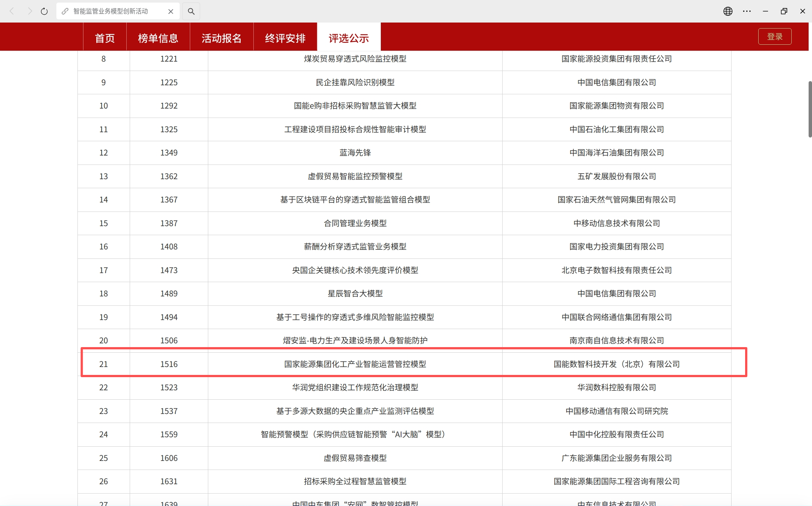Click the search magnifier icon

[x=191, y=11]
